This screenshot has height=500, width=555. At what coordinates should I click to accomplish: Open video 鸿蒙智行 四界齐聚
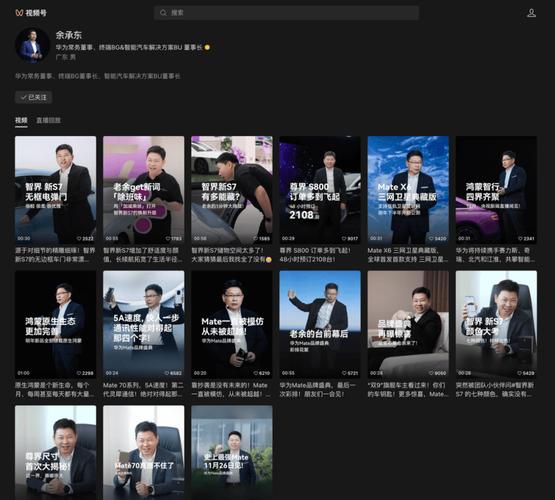tap(496, 190)
